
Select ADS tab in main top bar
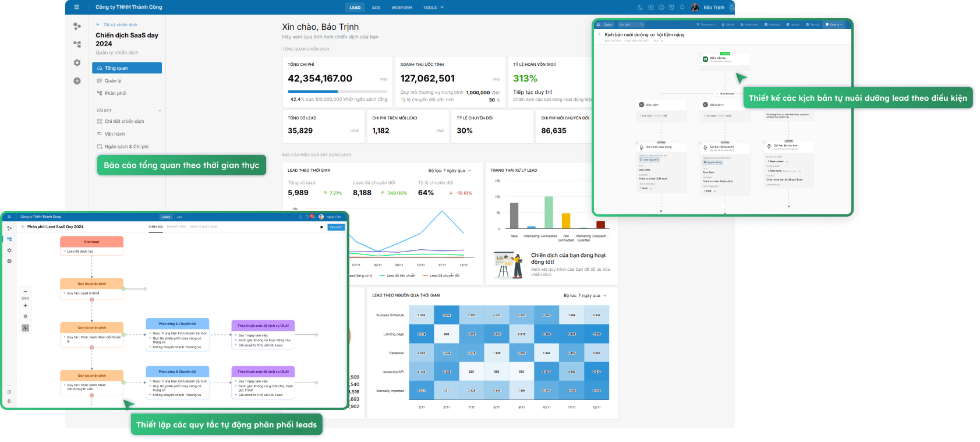(x=376, y=8)
